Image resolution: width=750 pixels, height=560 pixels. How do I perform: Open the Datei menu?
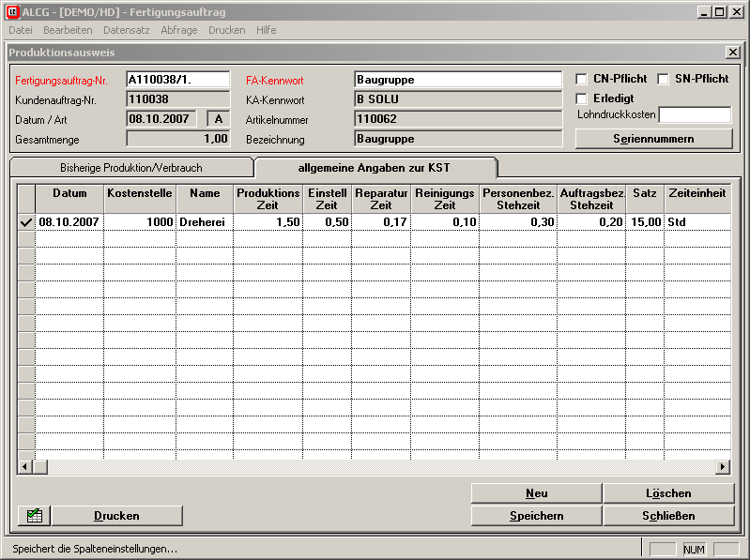(x=20, y=30)
